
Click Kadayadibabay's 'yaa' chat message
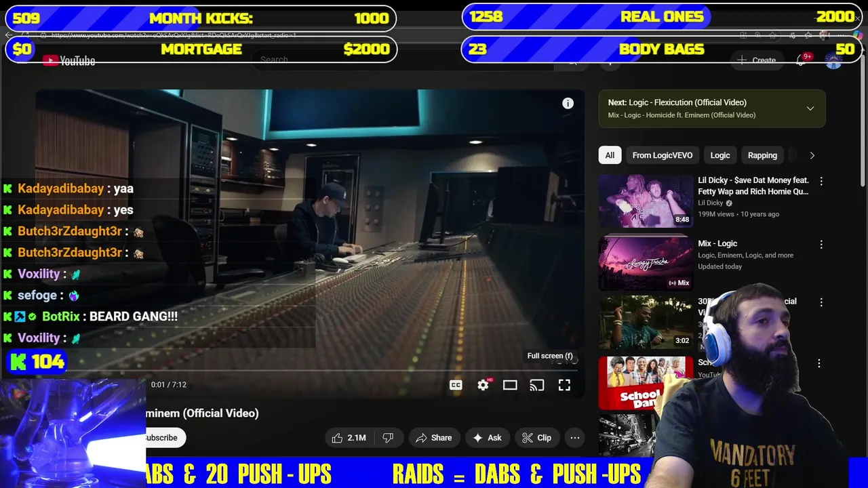123,188
